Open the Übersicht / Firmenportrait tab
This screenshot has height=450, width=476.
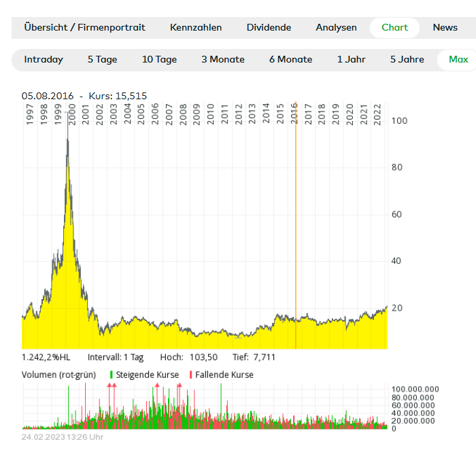click(84, 28)
